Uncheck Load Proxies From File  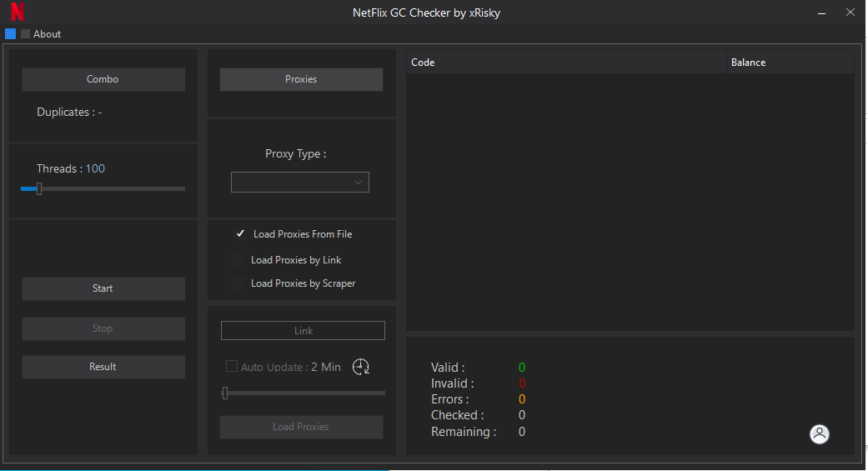click(x=240, y=234)
